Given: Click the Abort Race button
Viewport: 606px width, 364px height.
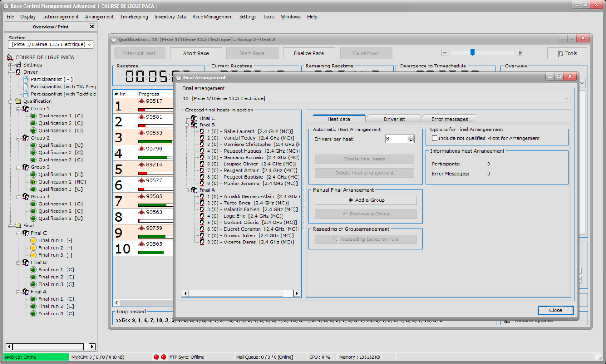Looking at the screenshot, I should pyautogui.click(x=196, y=53).
